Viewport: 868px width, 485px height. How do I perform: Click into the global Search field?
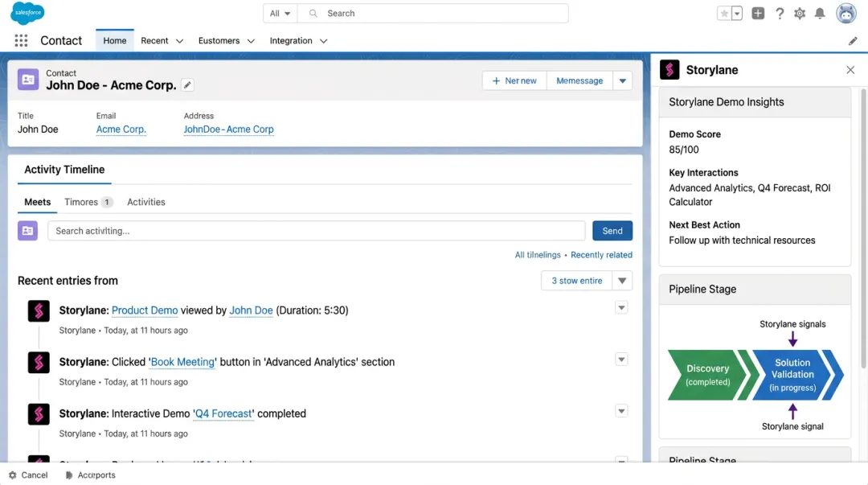(433, 14)
